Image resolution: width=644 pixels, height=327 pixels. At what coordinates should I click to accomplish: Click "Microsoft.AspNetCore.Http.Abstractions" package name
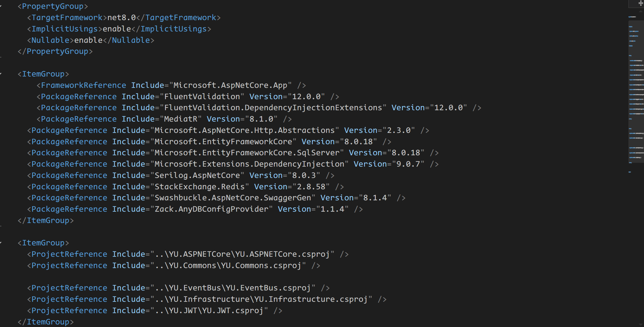point(245,130)
